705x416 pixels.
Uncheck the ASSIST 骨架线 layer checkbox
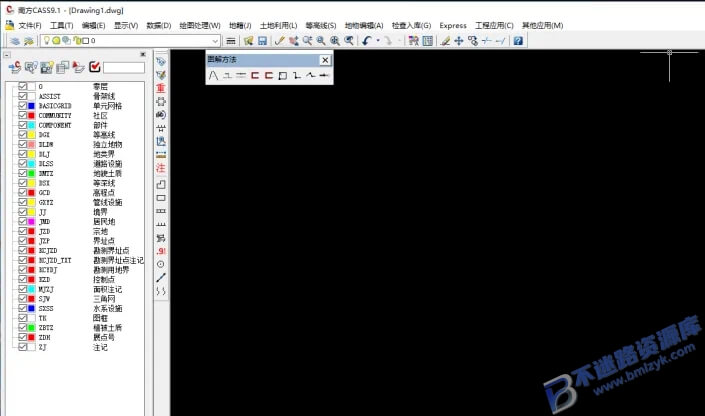(x=22, y=96)
